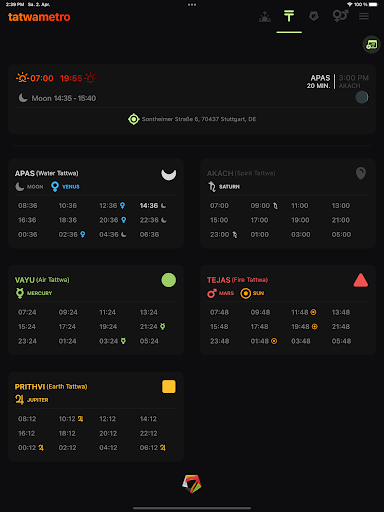Tap the green circle Vayu symbol

pos(169,280)
